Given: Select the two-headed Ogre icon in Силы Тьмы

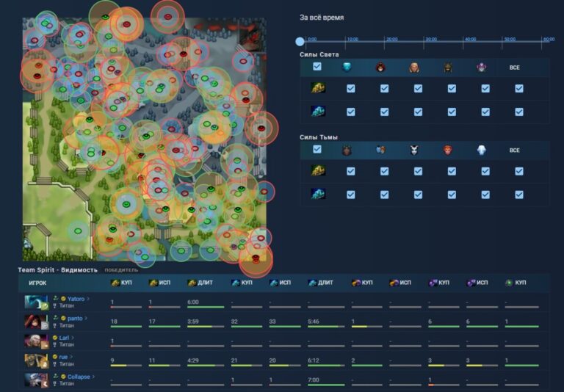Looking at the screenshot, I should click(x=380, y=150).
